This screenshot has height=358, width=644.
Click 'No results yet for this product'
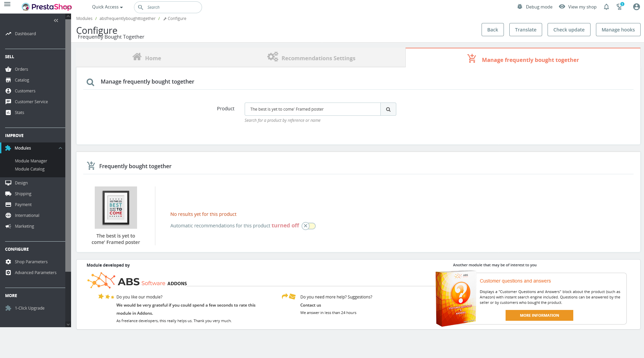[x=203, y=214]
